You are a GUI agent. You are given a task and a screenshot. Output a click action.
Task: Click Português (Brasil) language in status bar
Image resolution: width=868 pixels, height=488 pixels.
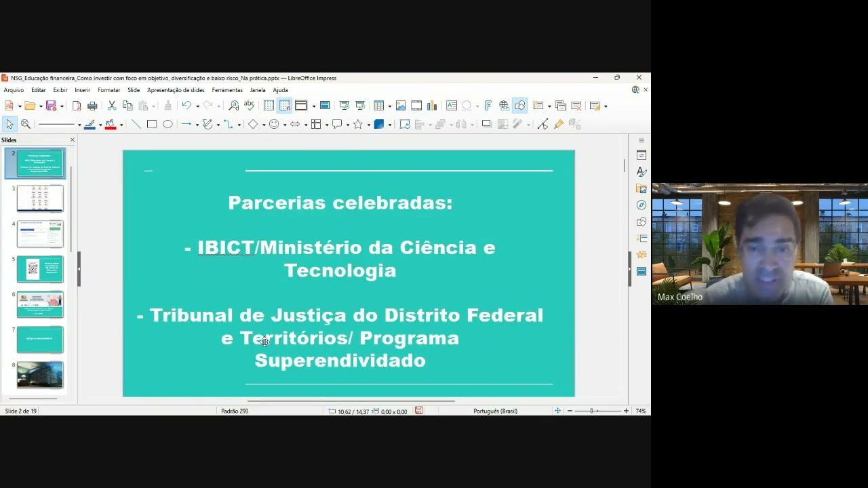point(495,411)
